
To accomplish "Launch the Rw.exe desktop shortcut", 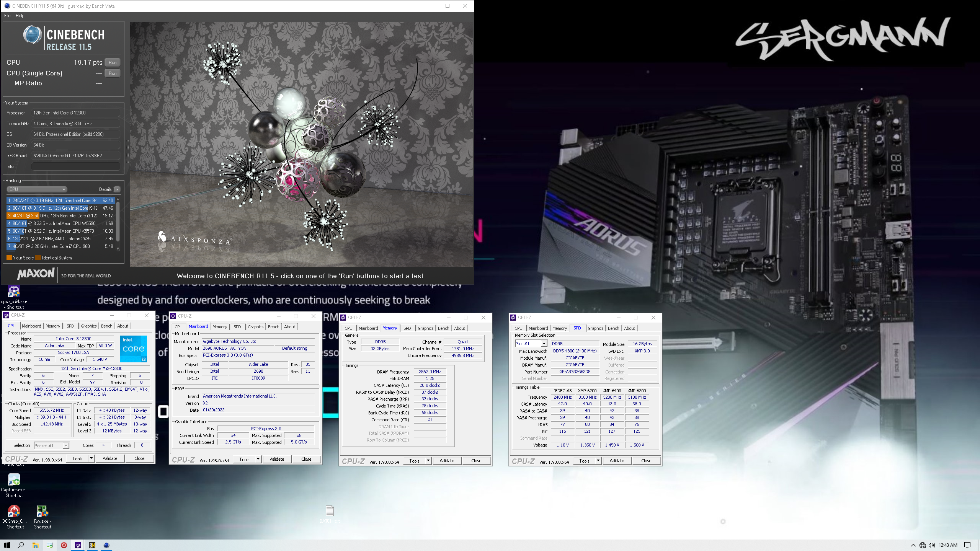I will pyautogui.click(x=42, y=517).
